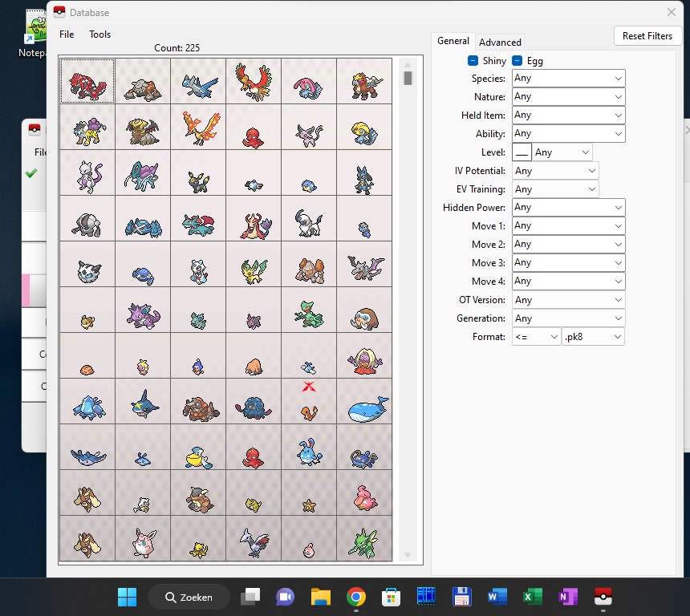Select the Scyther sprite in last row

coord(364,539)
